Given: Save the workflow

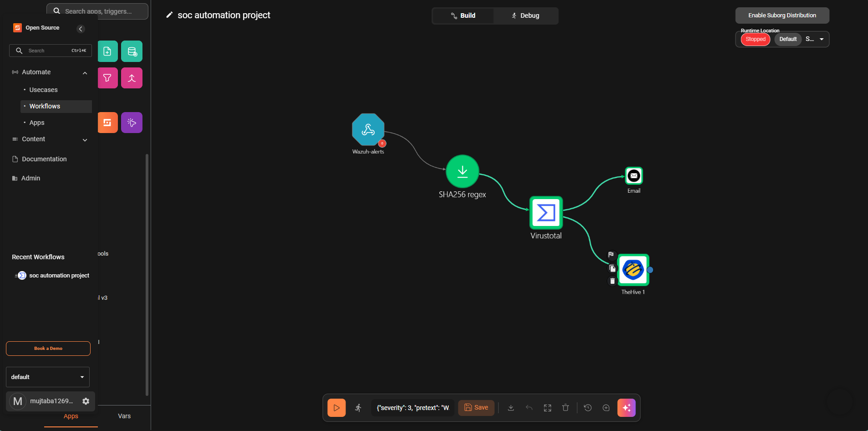Looking at the screenshot, I should coord(476,408).
